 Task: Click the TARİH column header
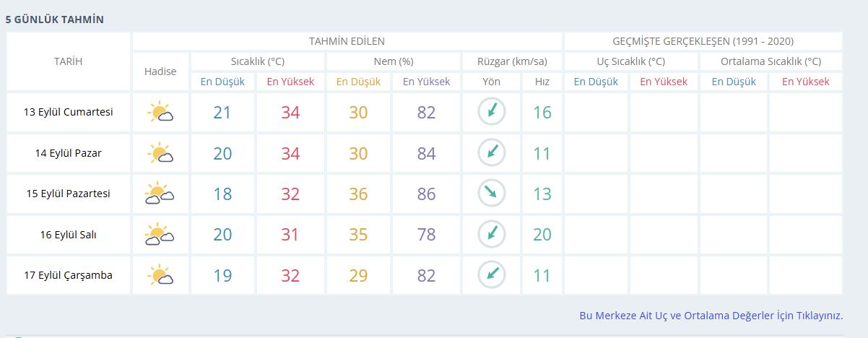[69, 61]
